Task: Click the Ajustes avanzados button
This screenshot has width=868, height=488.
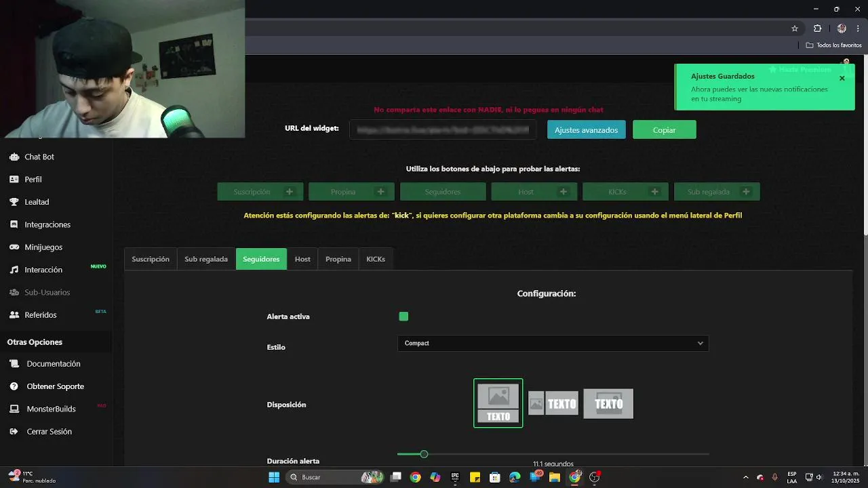Action: point(587,129)
